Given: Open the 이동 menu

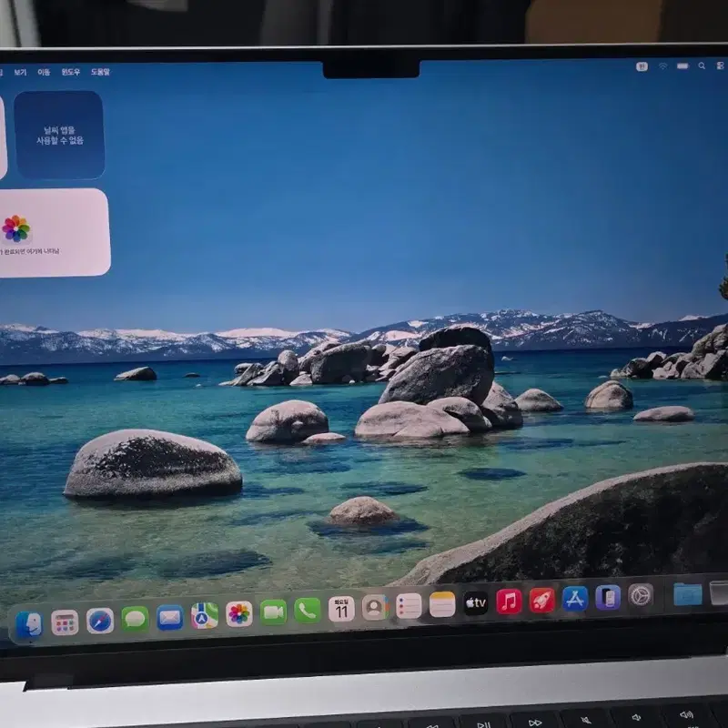Looking at the screenshot, I should 44,72.
